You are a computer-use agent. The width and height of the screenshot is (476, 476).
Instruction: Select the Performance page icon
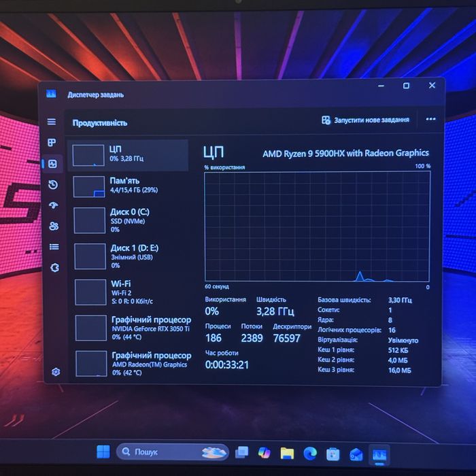[52, 164]
